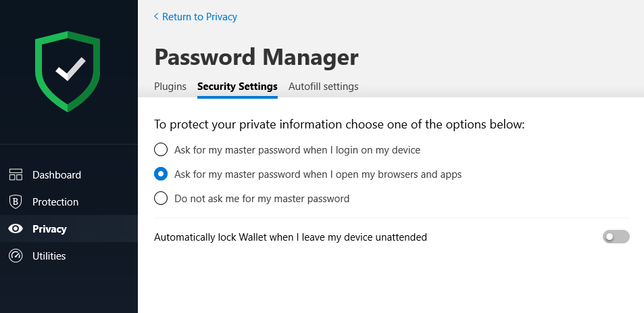Select ask when opening browsers and apps
Viewport: 644px width, 313px height.
pos(161,174)
